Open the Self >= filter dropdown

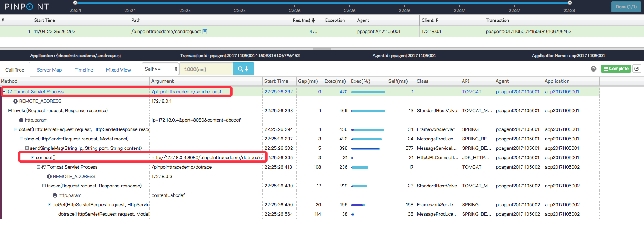[160, 69]
